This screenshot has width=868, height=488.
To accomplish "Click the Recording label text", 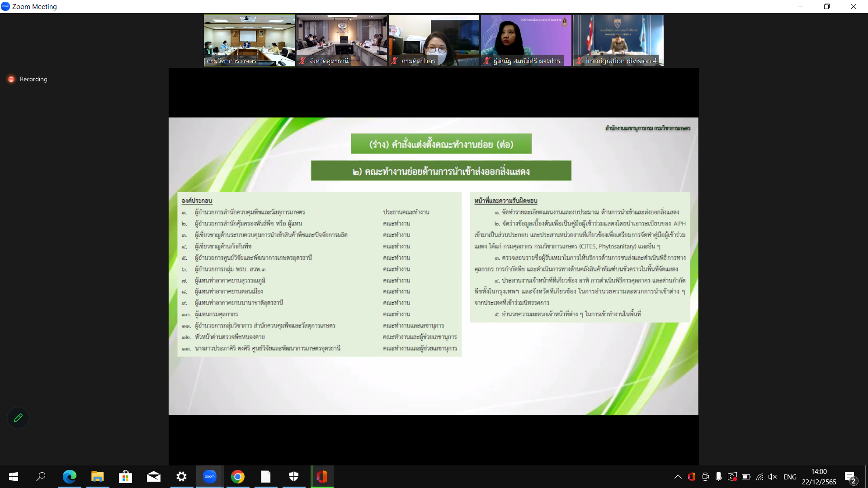I will pos(33,79).
